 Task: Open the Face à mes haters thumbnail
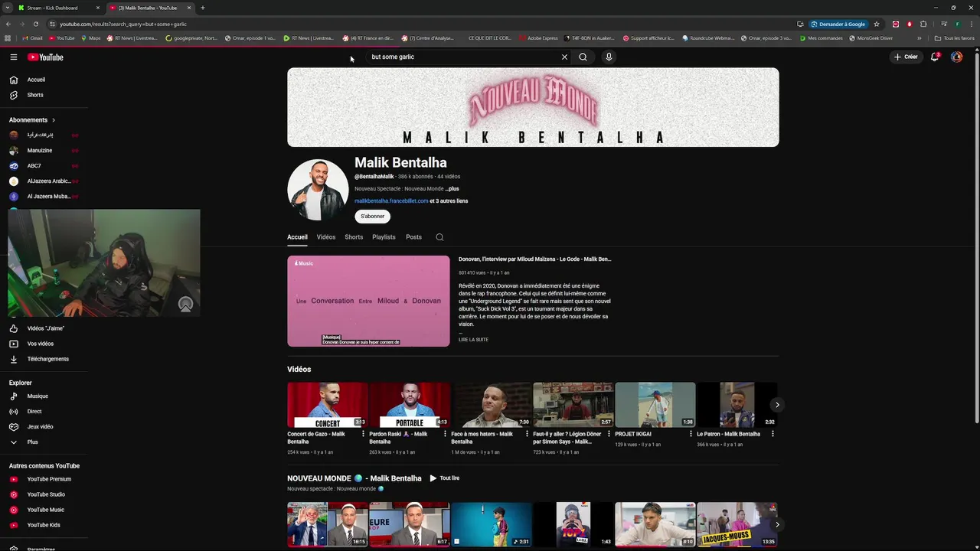pos(492,405)
